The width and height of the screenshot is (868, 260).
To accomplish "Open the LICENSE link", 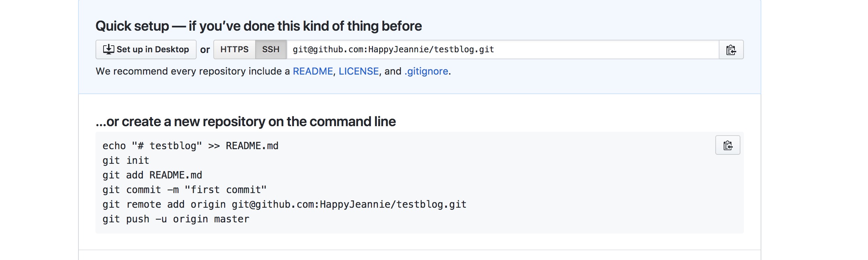I will pyautogui.click(x=358, y=71).
